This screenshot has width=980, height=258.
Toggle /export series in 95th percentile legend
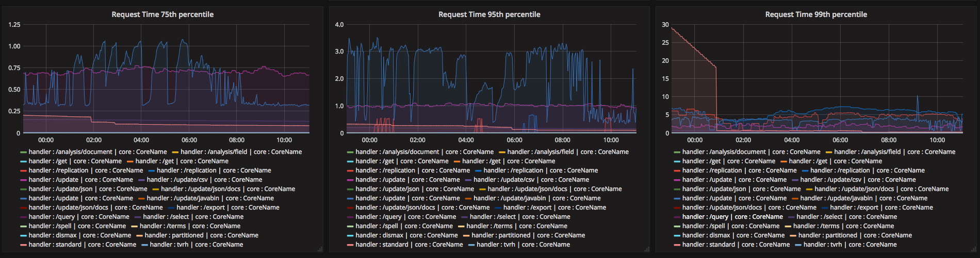click(555, 208)
